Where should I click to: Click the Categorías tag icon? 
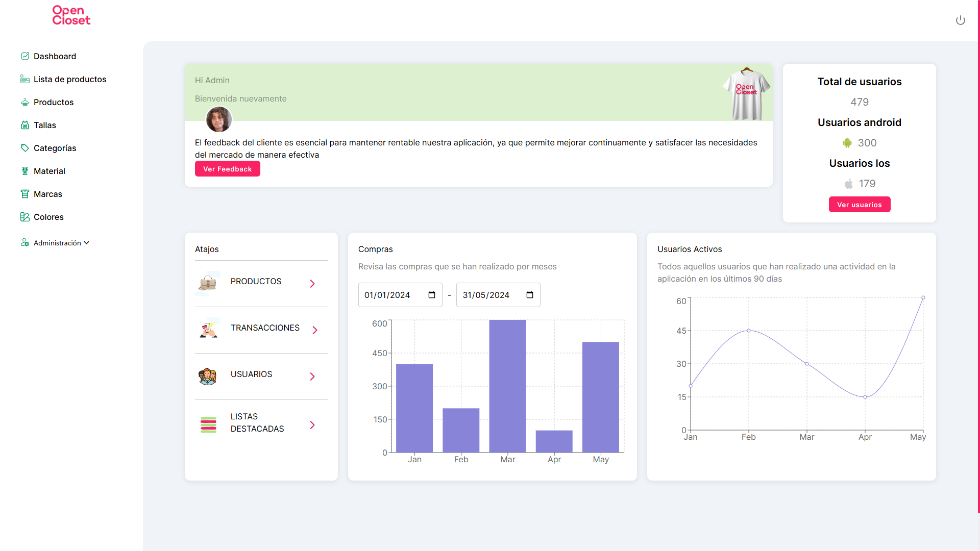pyautogui.click(x=24, y=148)
